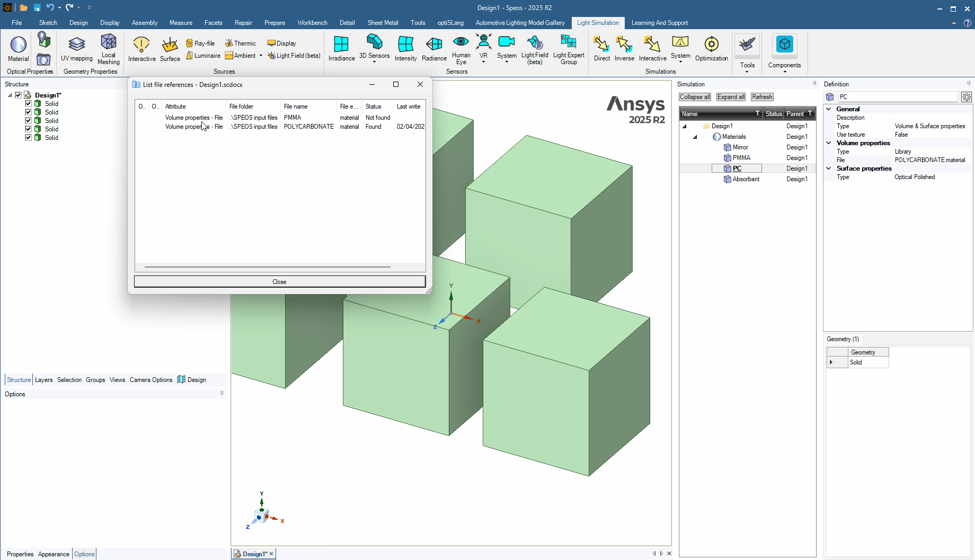Open the Light Field (beta) sensor
This screenshot has width=975, height=560.
(x=535, y=50)
